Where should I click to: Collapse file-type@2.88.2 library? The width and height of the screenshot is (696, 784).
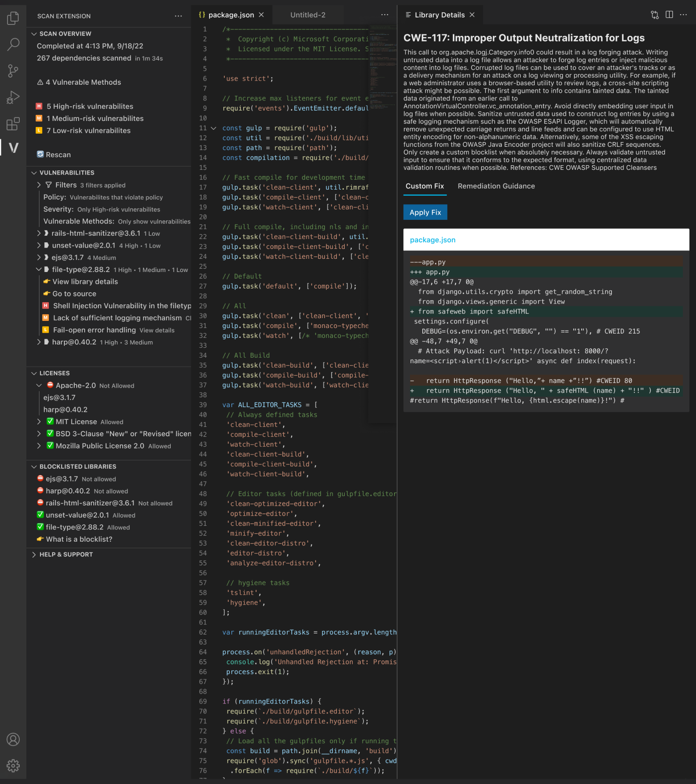39,270
